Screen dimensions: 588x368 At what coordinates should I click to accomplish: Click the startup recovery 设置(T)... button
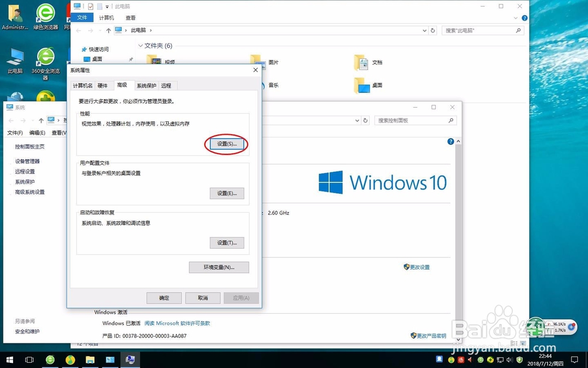pyautogui.click(x=227, y=243)
